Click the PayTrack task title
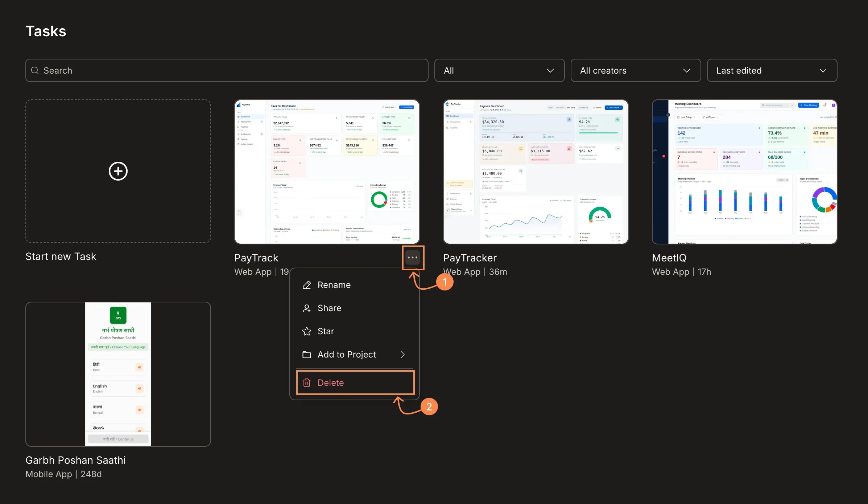The image size is (868, 504). coord(256,258)
